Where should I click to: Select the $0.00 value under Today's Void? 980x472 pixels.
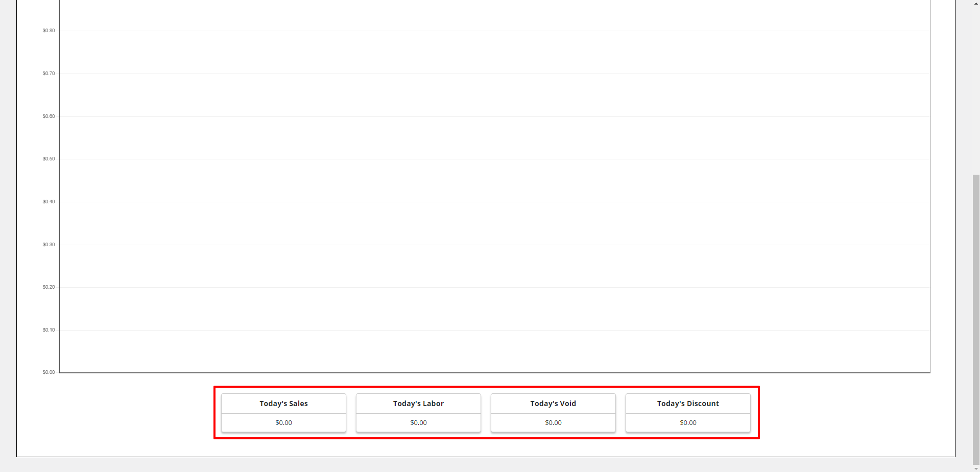coord(553,422)
